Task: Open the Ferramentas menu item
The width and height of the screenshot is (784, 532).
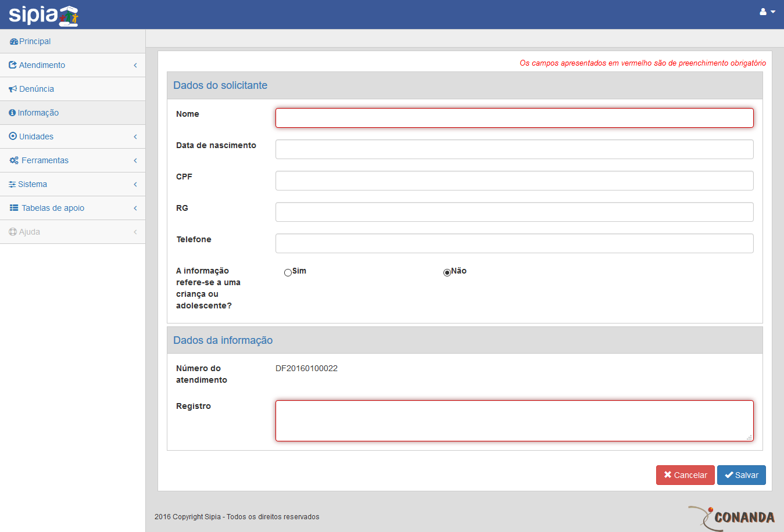Action: click(73, 160)
